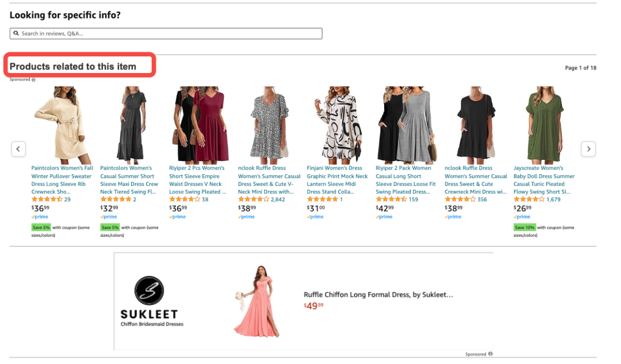
Task: Open Paintcolors Women's Fall Winter Sweater Dress link
Action: (x=62, y=180)
